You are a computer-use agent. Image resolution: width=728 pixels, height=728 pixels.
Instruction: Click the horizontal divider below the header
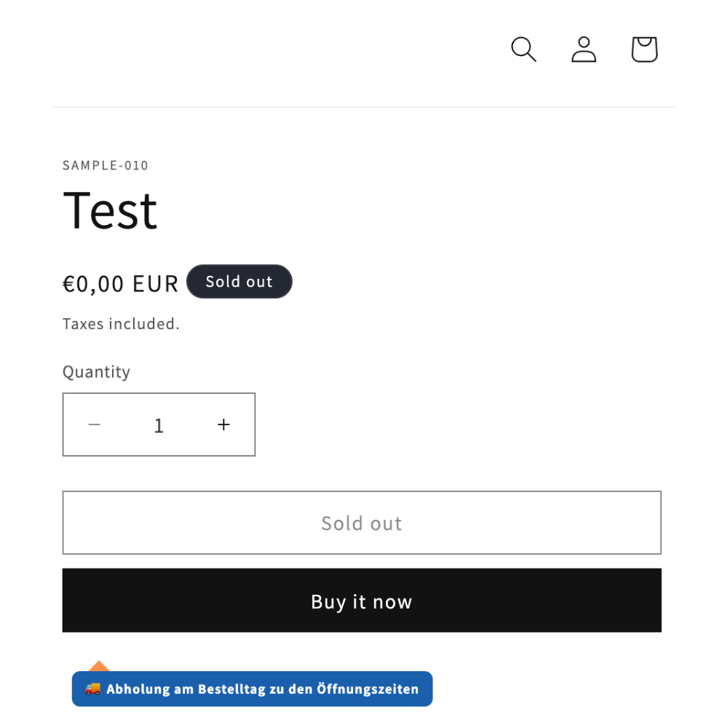click(364, 107)
